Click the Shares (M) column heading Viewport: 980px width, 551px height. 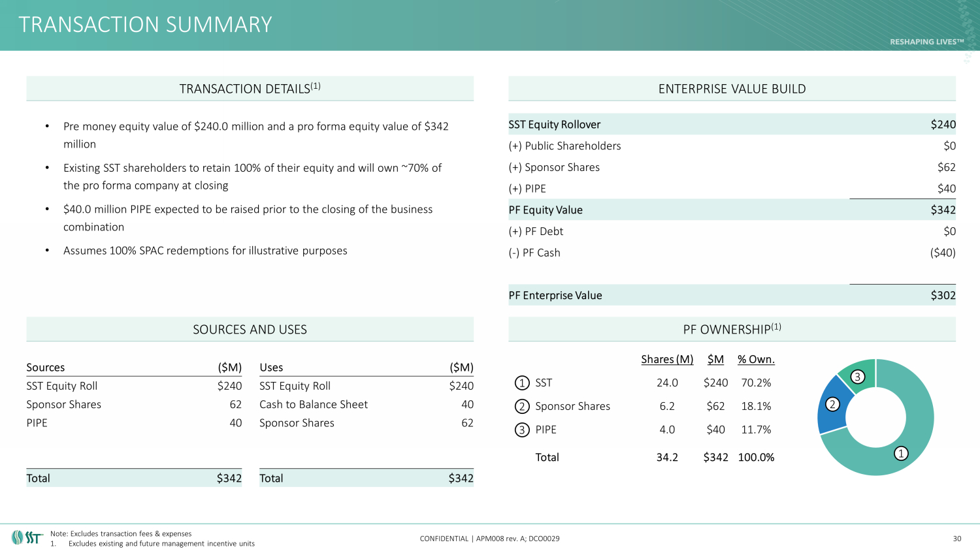coord(666,359)
